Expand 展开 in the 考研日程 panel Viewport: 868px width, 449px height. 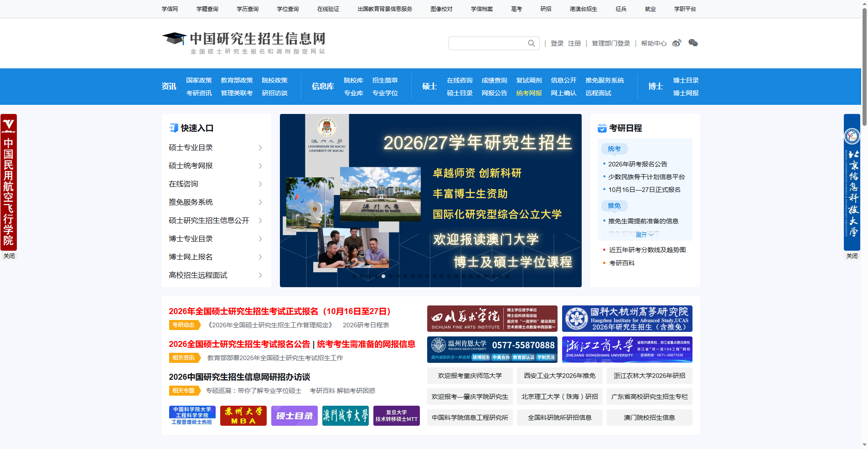click(643, 234)
